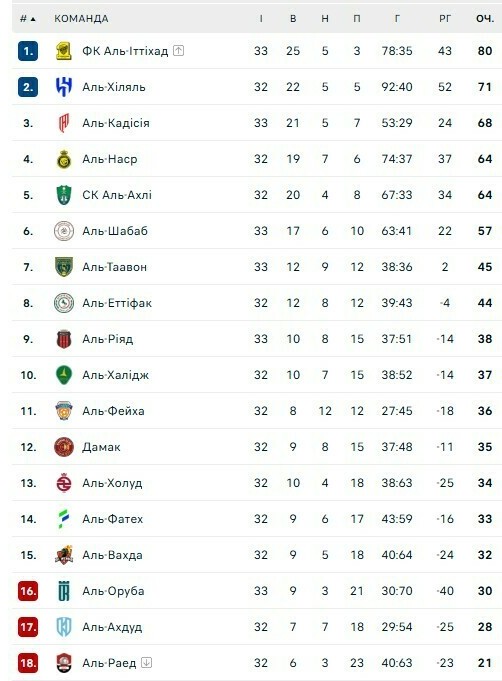Select the Al-Nassr yellow crest icon

coord(64,159)
